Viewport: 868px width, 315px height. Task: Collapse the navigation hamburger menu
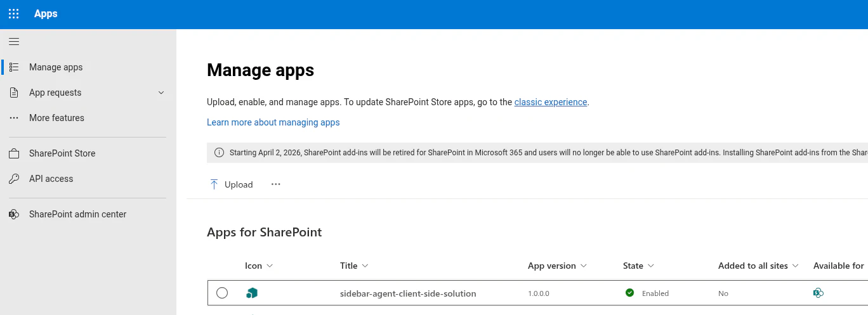[x=14, y=42]
